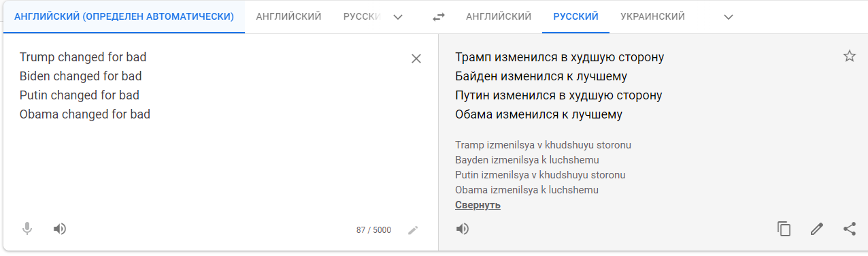Choose the truncated РУССКИЙ source language tab
Viewport: 868px width, 256px height.
coord(361,16)
